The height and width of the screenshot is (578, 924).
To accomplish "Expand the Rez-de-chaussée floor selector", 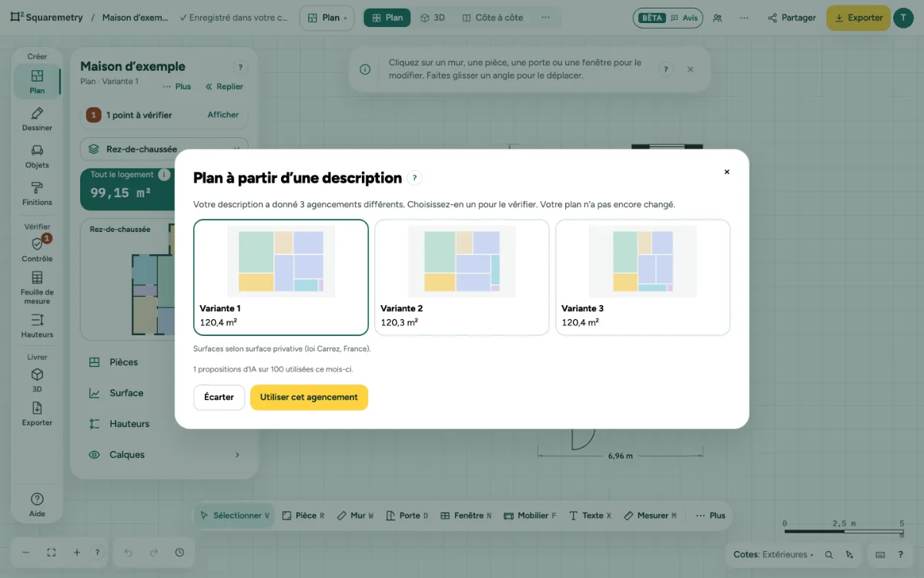I will 164,149.
